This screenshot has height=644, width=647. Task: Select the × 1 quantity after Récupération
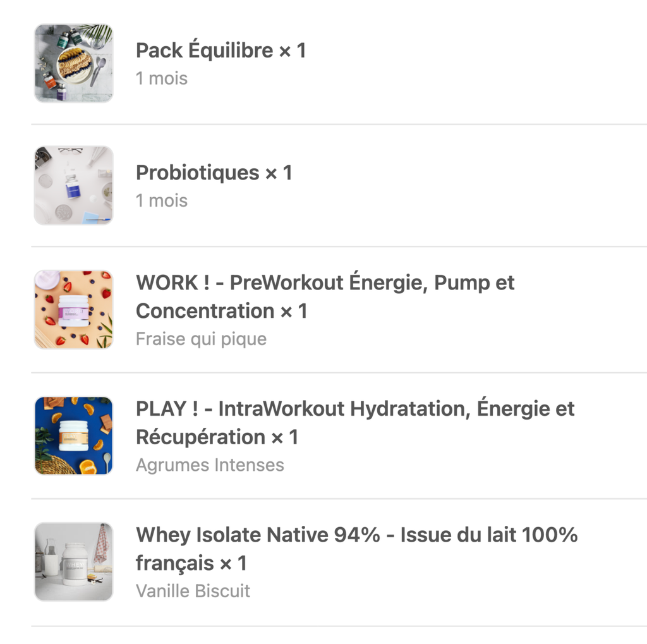[x=284, y=437]
